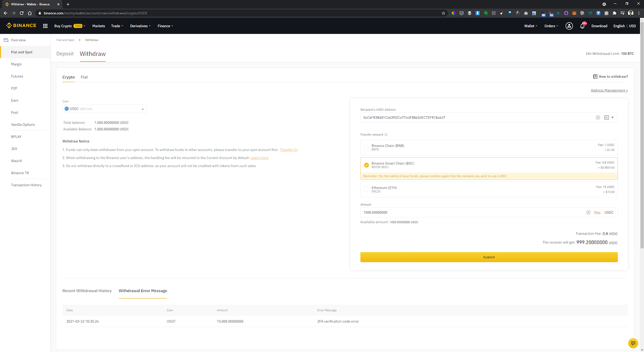
Task: Expand the Orders menu
Action: coord(551,26)
